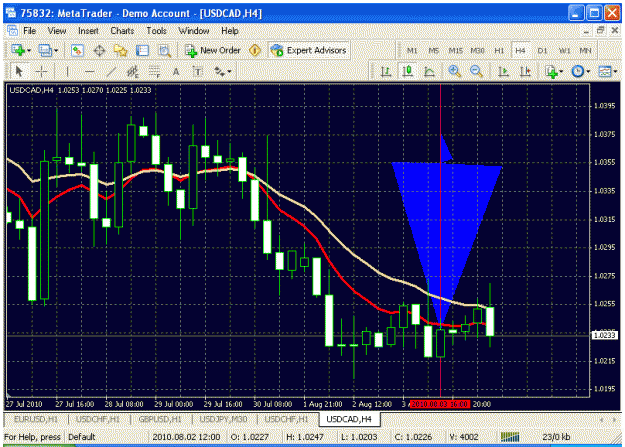Switch to GBPUSD,H1 chart tab
The height and width of the screenshot is (447, 625).
point(160,419)
